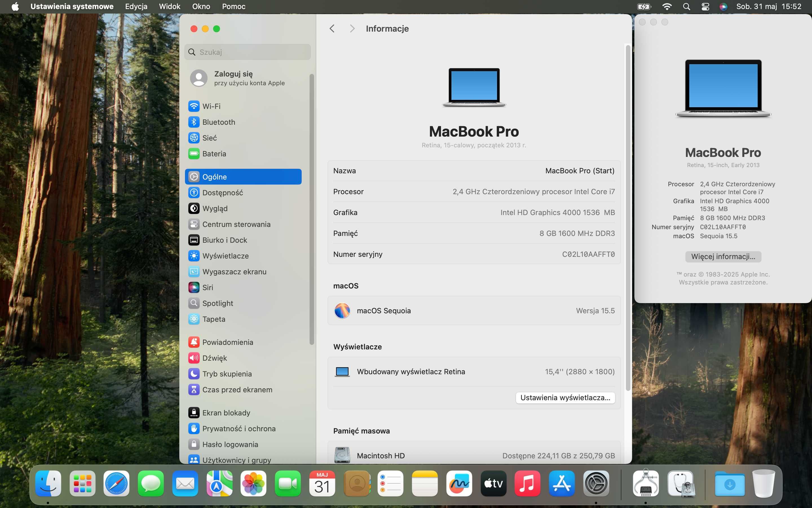Open Hasło logowania settings

243,444
